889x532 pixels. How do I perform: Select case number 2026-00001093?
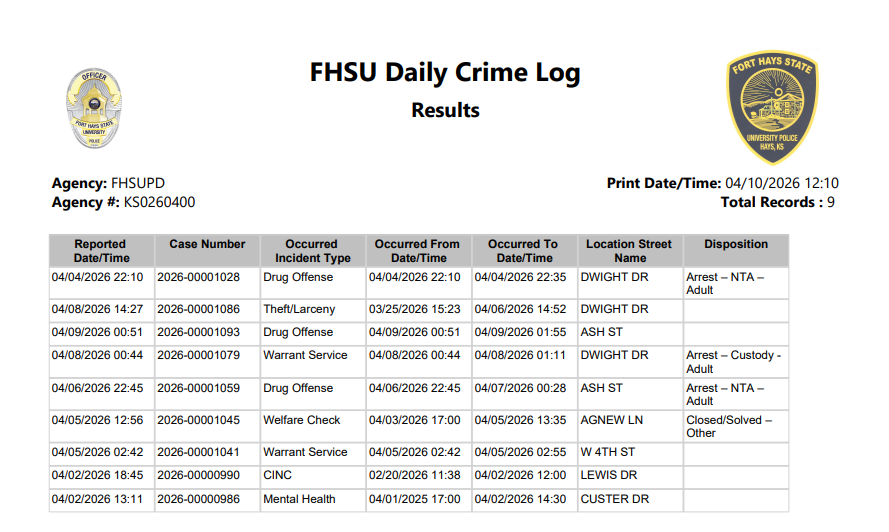tap(199, 332)
